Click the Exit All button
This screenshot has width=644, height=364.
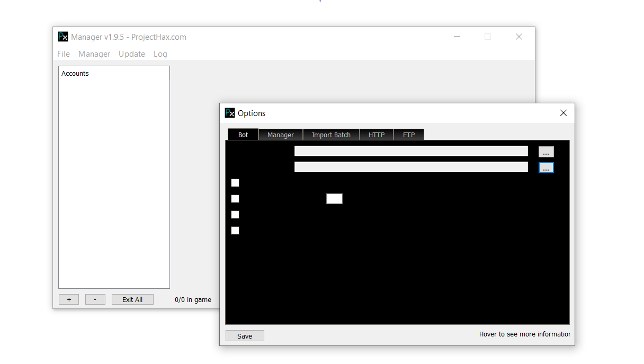tap(132, 299)
